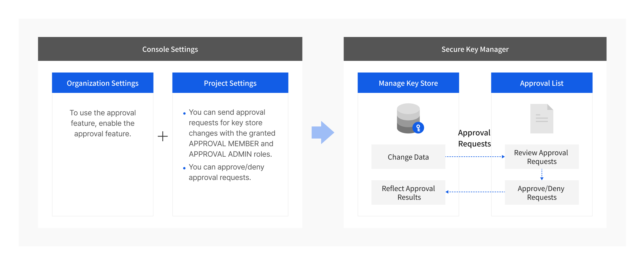This screenshot has height=265, width=644.
Task: Click the approval list document icon
Action: tap(542, 119)
